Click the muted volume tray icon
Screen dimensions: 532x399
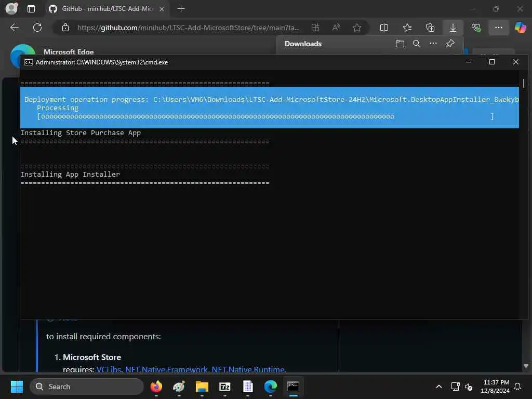point(469,387)
